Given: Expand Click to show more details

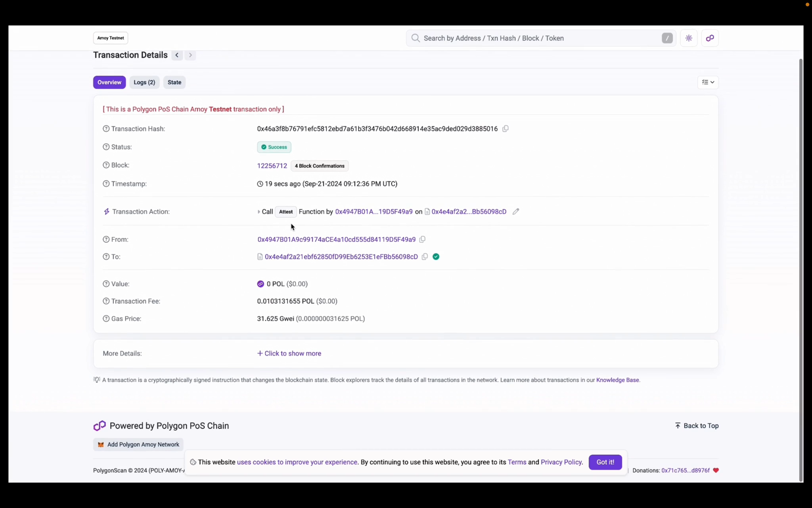Looking at the screenshot, I should click(289, 353).
